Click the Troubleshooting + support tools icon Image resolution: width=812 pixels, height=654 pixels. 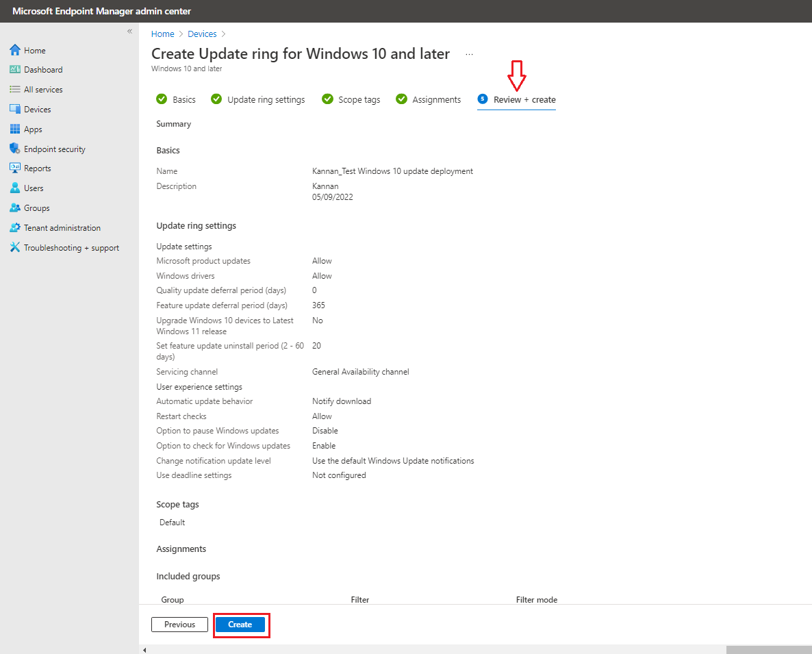[15, 247]
